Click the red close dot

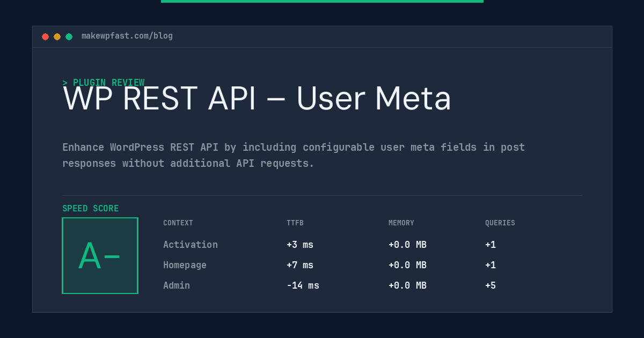point(45,36)
